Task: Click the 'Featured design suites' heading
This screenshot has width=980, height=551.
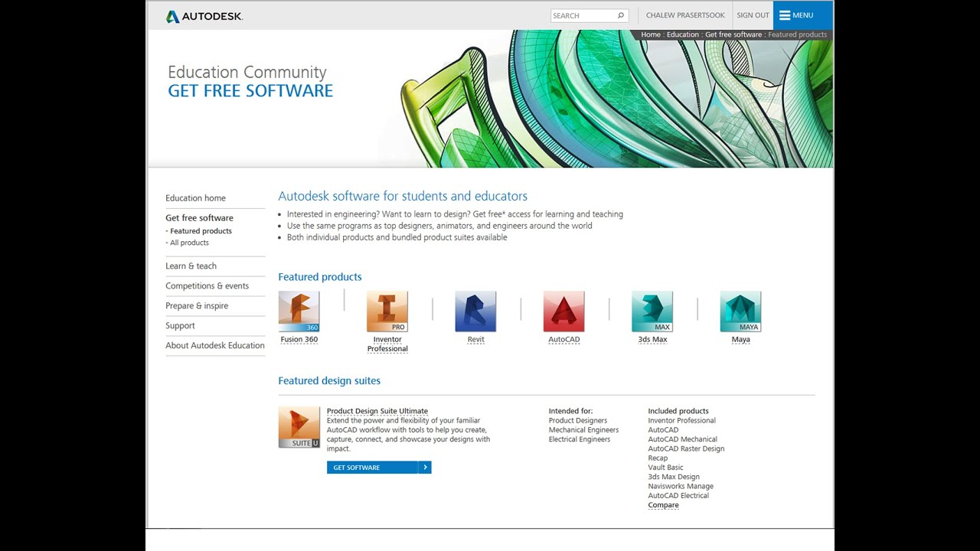Action: pyautogui.click(x=329, y=381)
